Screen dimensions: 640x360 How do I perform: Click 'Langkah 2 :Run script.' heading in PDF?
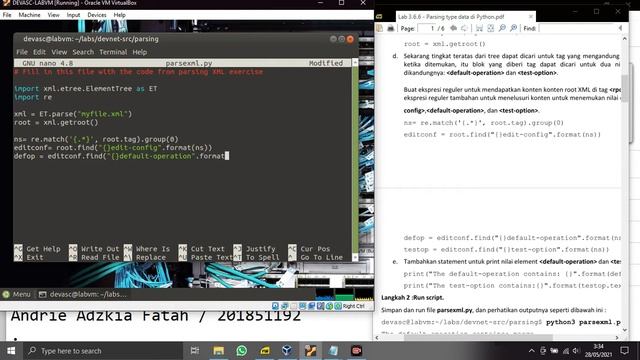pyautogui.click(x=412, y=298)
